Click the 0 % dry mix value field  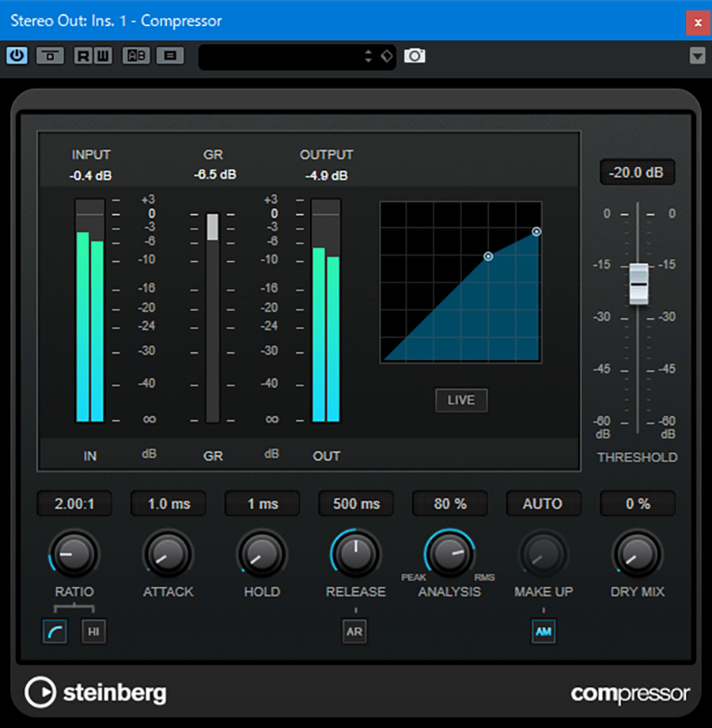click(x=638, y=504)
